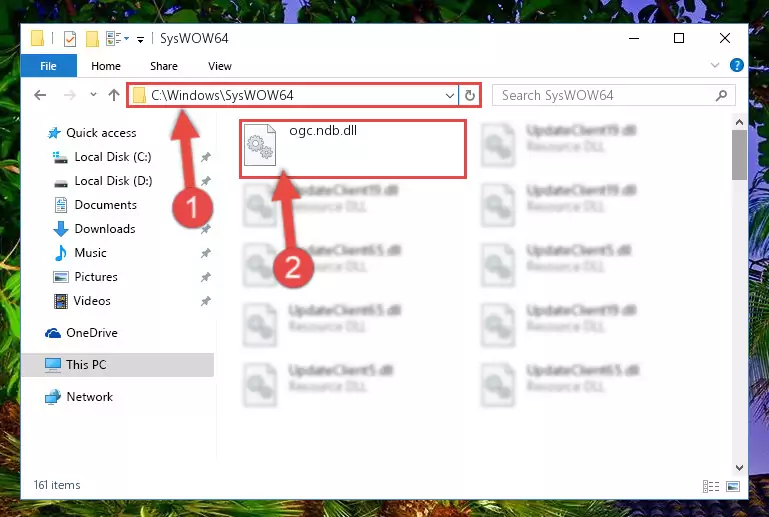Click the Search SysWOW64 field

pyautogui.click(x=614, y=95)
